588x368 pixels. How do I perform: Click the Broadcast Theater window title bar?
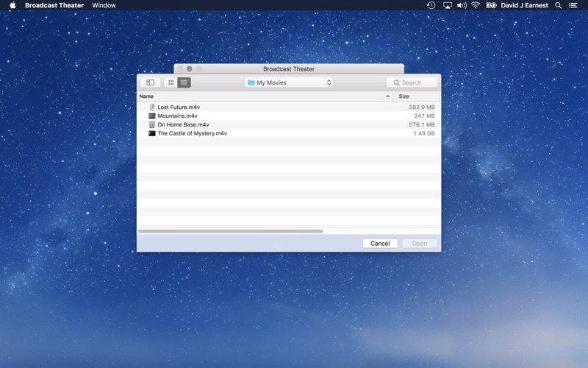coord(289,68)
